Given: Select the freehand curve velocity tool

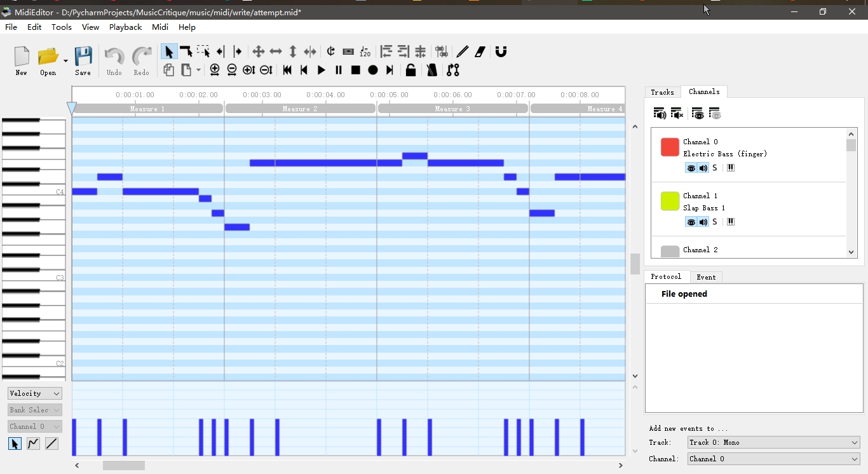Looking at the screenshot, I should coord(33,444).
